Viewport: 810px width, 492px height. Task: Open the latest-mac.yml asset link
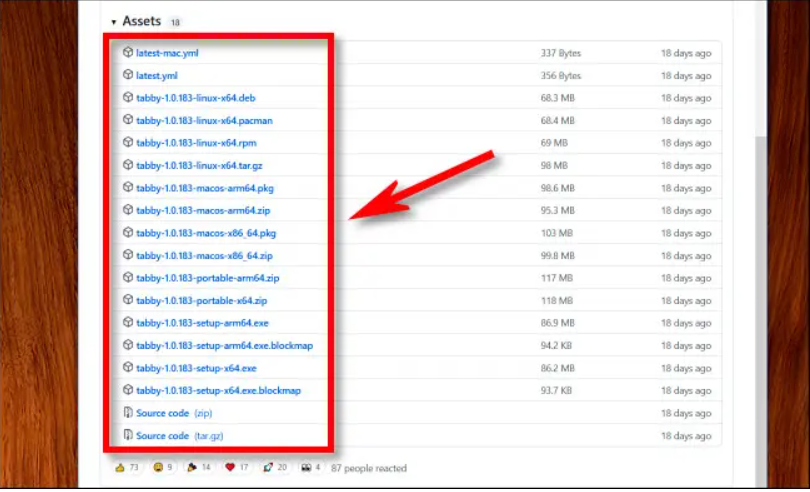pyautogui.click(x=167, y=53)
